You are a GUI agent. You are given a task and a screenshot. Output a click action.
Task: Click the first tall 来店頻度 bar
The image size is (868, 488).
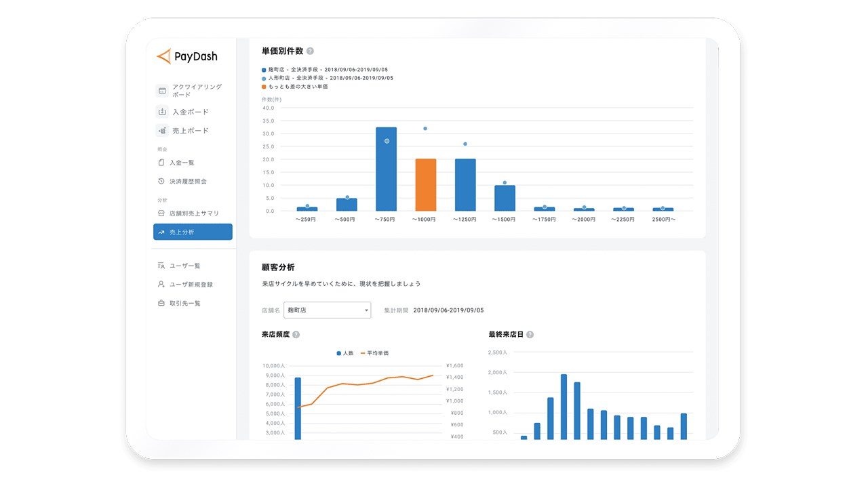tap(298, 409)
